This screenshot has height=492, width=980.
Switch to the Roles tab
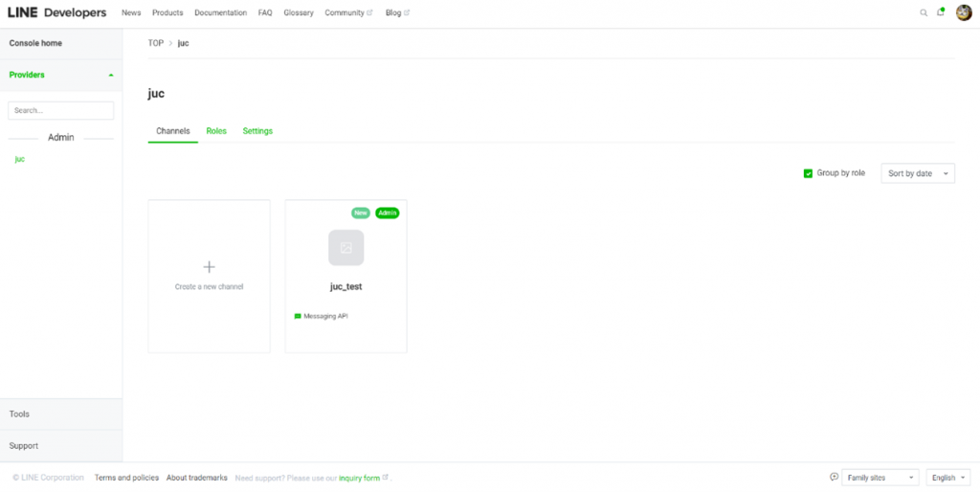tap(216, 131)
